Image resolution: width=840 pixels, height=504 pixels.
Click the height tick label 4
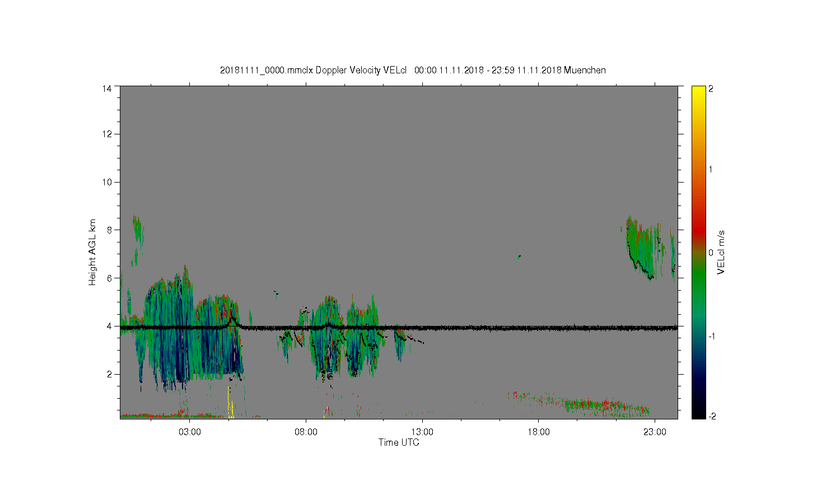tap(110, 326)
